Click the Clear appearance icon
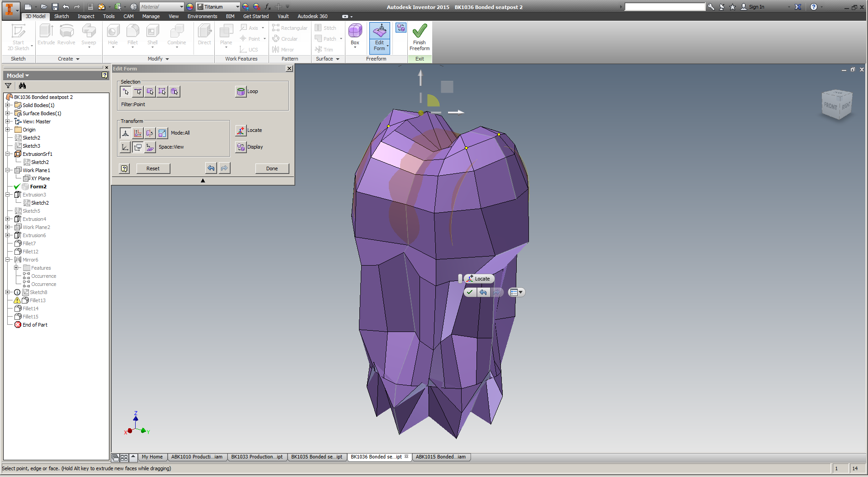 [257, 7]
